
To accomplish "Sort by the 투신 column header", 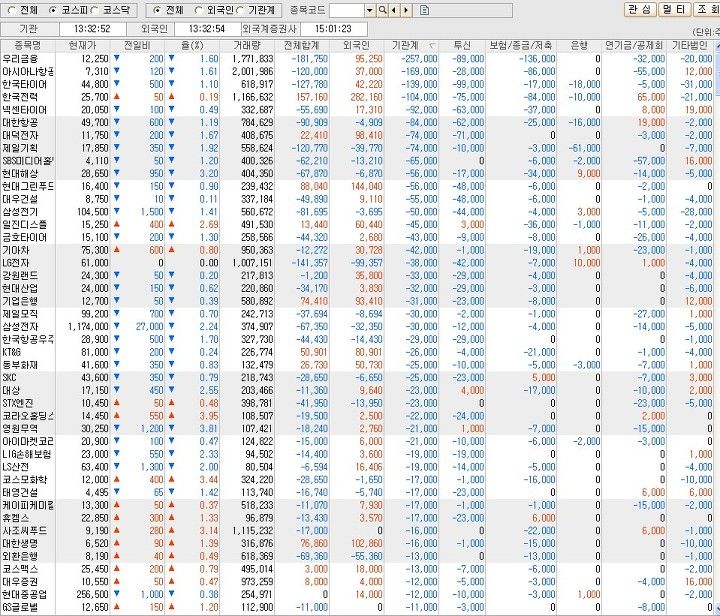I will [x=462, y=45].
